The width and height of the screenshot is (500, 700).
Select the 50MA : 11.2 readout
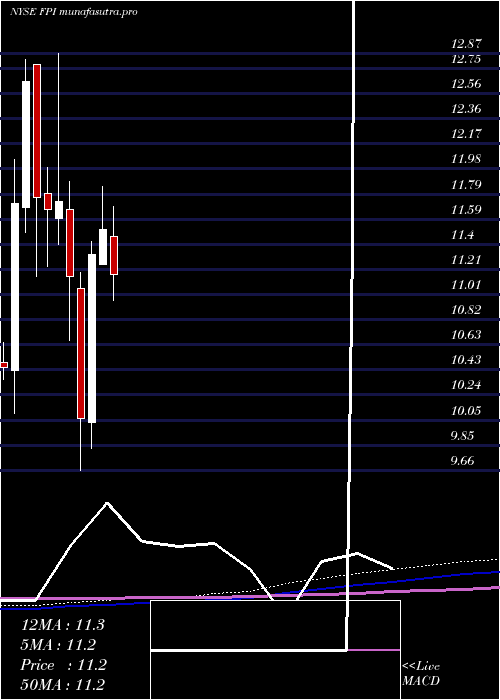(x=62, y=684)
